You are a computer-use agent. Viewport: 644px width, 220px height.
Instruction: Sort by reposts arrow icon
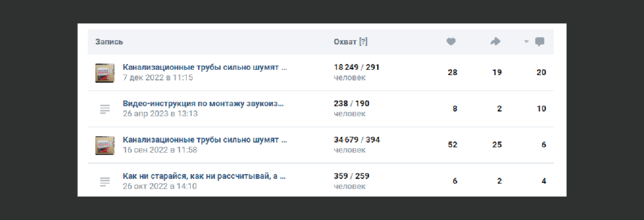pyautogui.click(x=495, y=42)
